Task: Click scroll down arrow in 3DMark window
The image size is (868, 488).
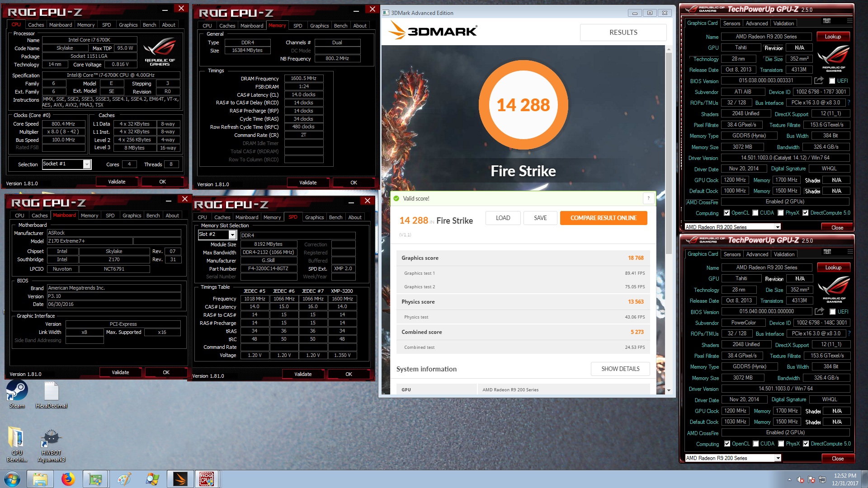Action: 669,390
